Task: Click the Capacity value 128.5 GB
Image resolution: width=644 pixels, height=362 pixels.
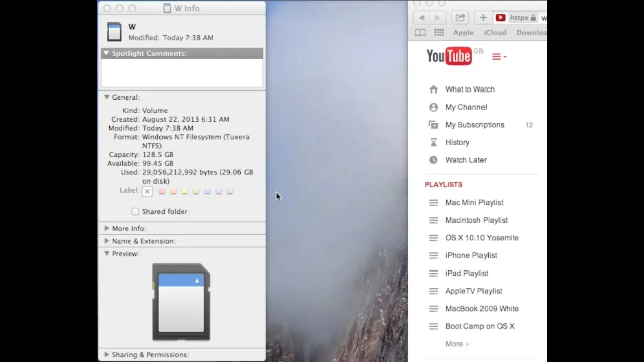Action: 157,155
